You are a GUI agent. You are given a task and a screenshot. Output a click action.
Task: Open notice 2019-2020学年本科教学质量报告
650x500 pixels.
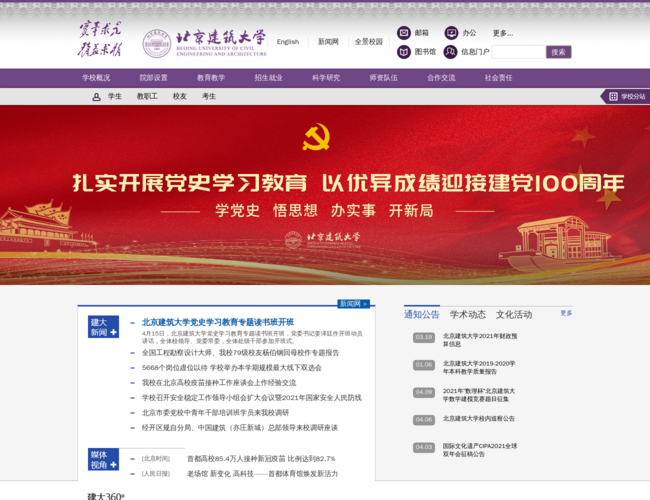coord(479,367)
